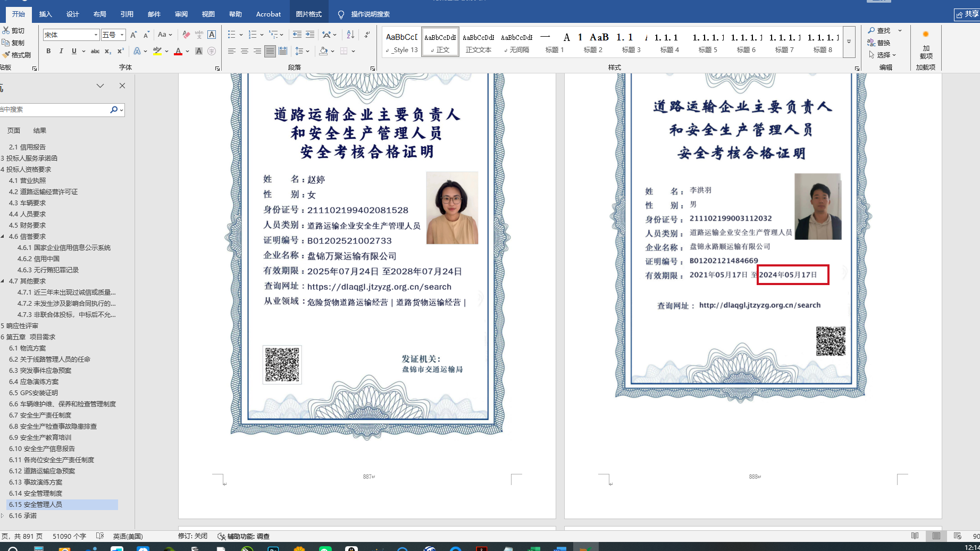The width and height of the screenshot is (980, 551).
Task: Apply superscript formatting
Action: [x=121, y=51]
